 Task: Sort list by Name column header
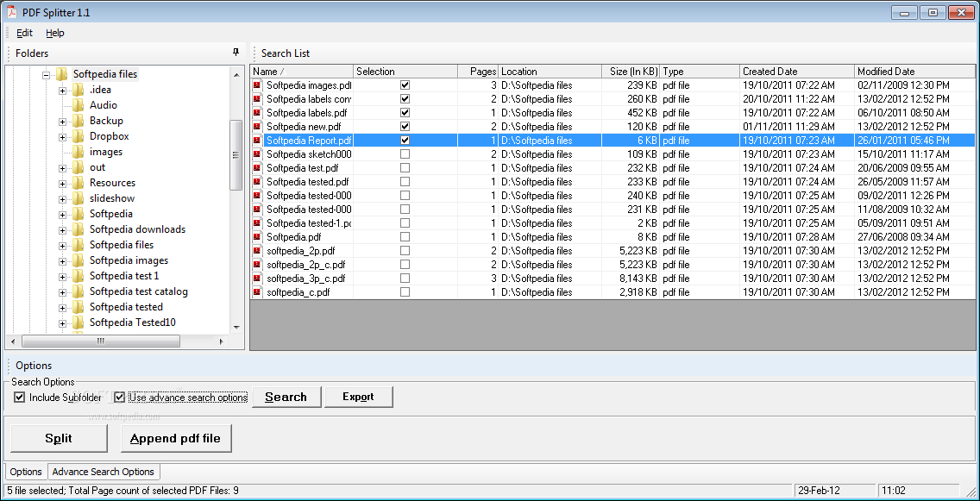pos(302,72)
